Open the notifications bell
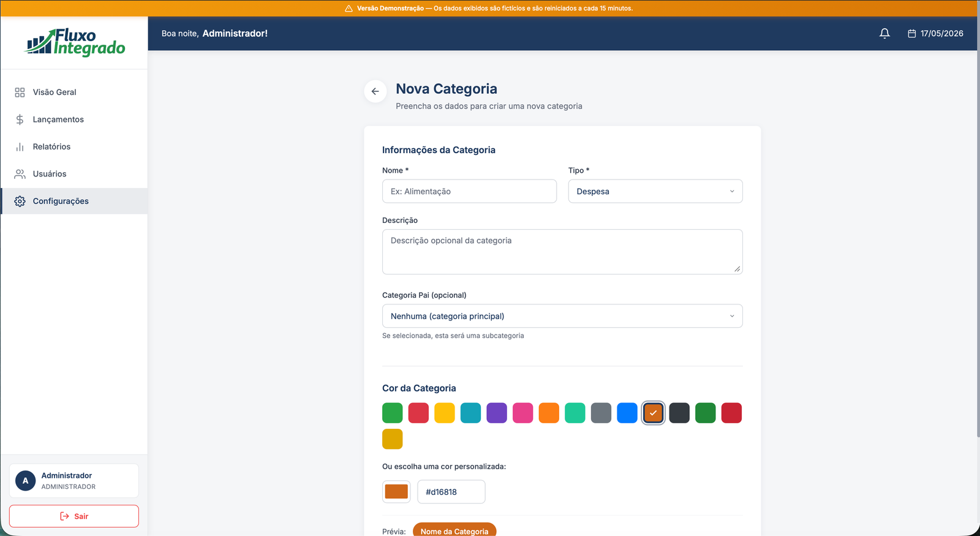 [884, 34]
